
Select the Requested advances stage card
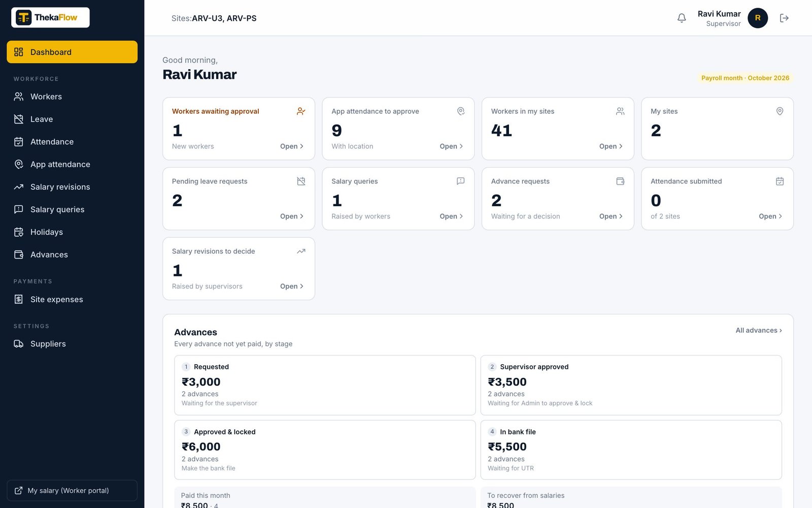(325, 385)
